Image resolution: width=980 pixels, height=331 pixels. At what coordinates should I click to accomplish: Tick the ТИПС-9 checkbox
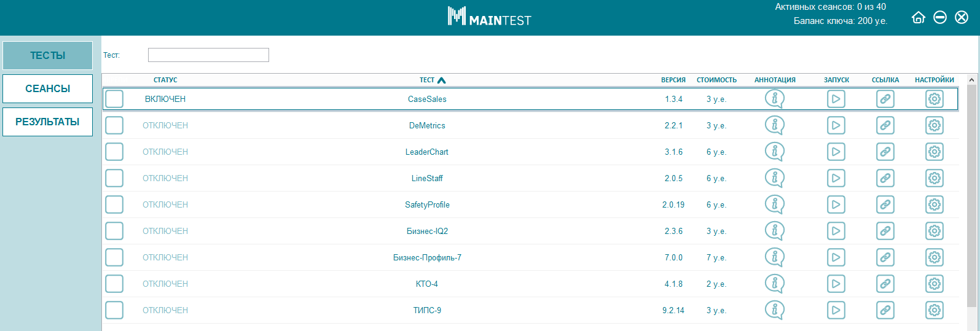pos(114,310)
